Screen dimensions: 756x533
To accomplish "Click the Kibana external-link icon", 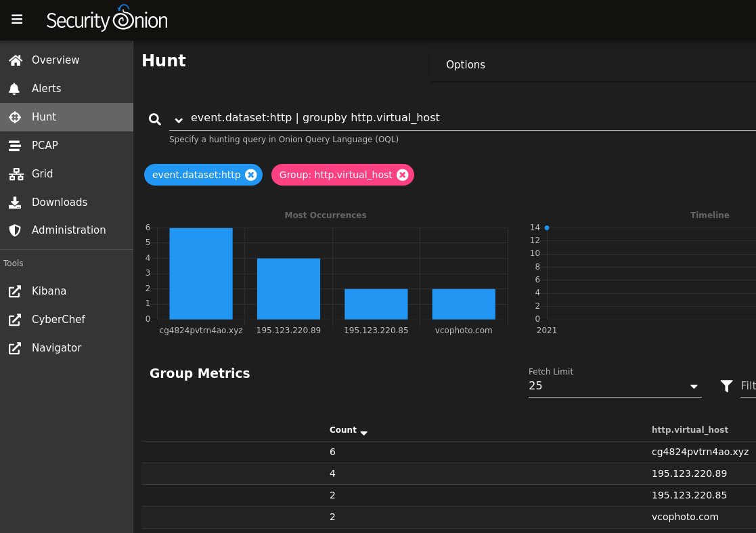I will (15, 291).
